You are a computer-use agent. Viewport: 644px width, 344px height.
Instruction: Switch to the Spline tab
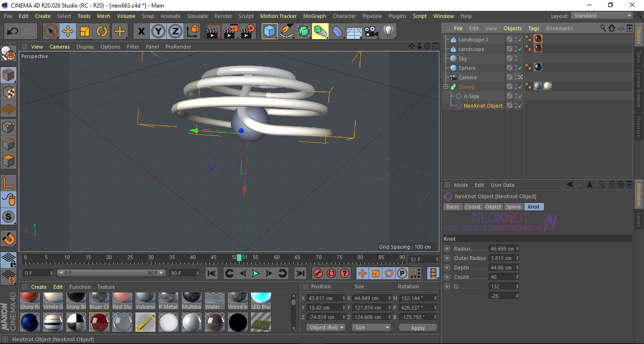(513, 207)
